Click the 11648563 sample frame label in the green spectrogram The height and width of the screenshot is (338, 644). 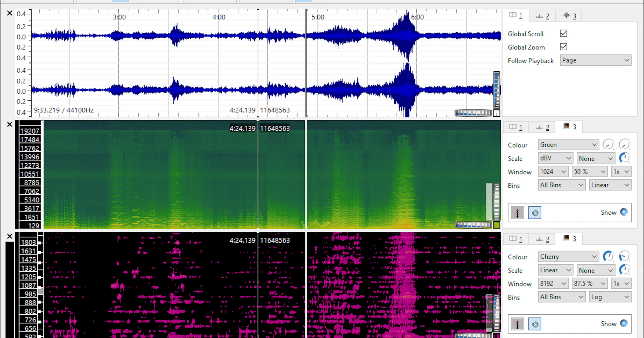point(275,128)
